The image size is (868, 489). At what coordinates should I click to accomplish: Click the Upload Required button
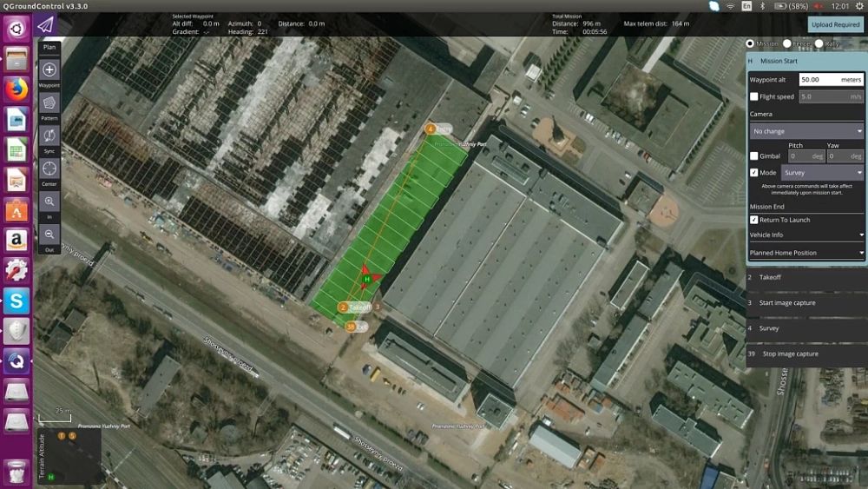835,24
